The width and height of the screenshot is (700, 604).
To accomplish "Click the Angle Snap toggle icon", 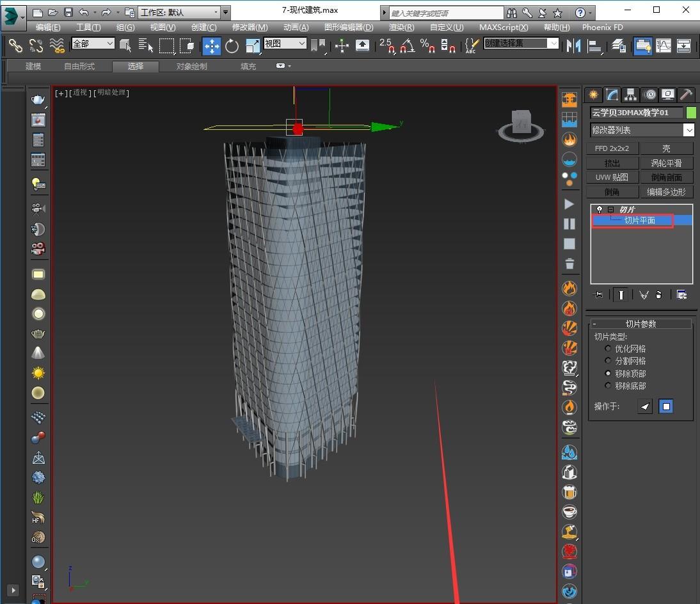I will click(407, 45).
